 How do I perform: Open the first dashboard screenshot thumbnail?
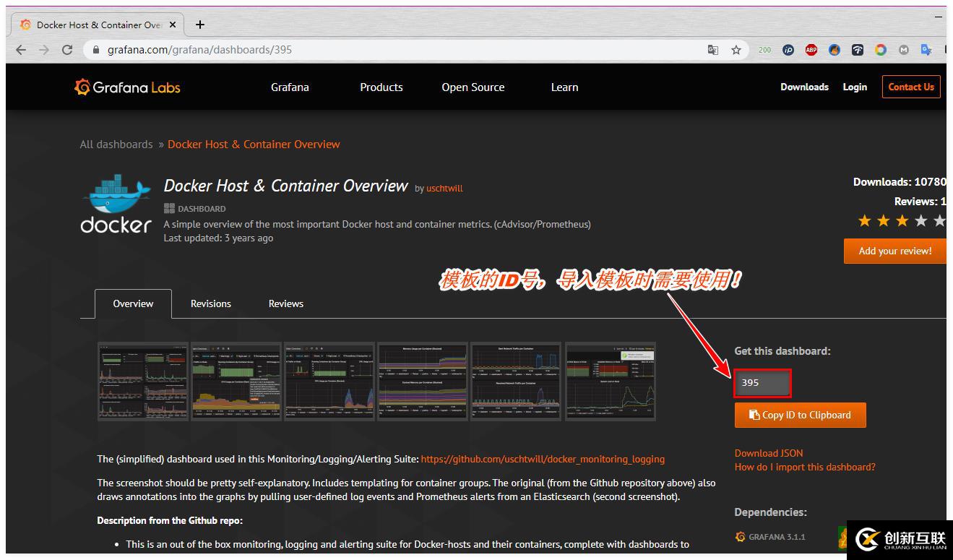pyautogui.click(x=143, y=381)
